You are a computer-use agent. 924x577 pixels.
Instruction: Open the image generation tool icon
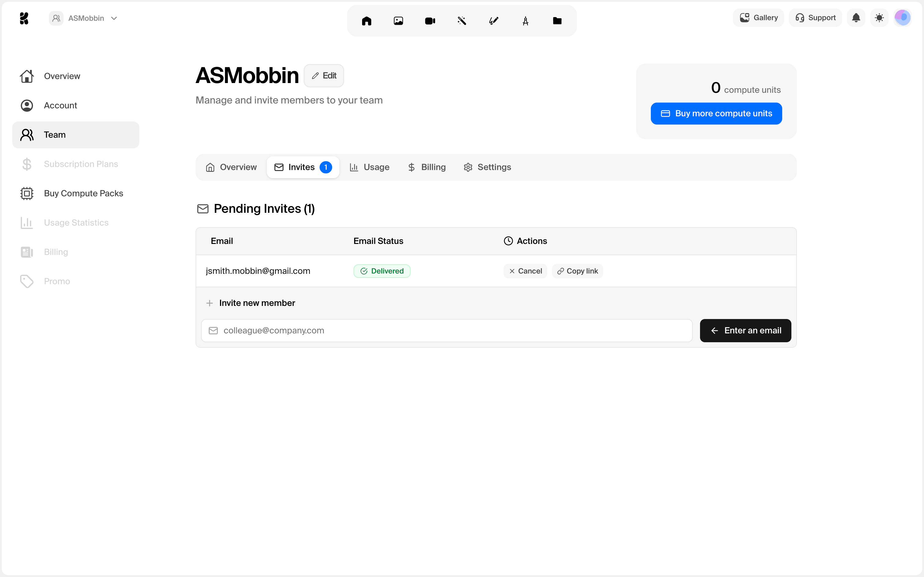(x=398, y=21)
